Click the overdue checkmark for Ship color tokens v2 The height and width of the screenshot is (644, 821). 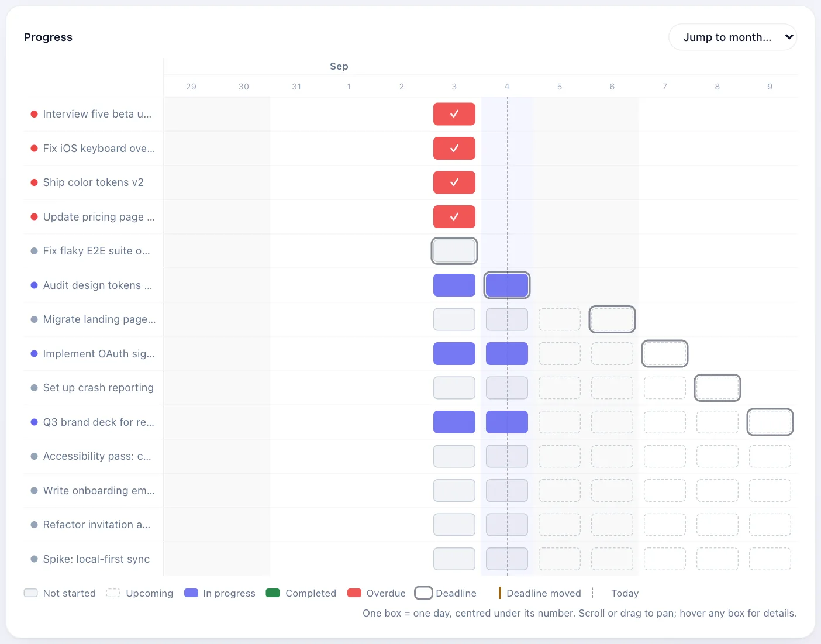tap(454, 182)
